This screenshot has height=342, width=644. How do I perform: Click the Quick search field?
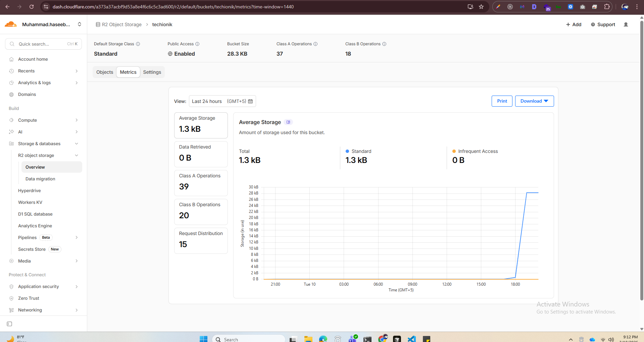point(44,44)
